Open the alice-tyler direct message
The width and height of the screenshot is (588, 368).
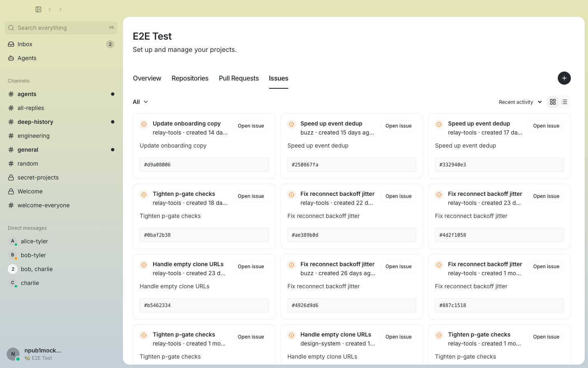point(61,241)
